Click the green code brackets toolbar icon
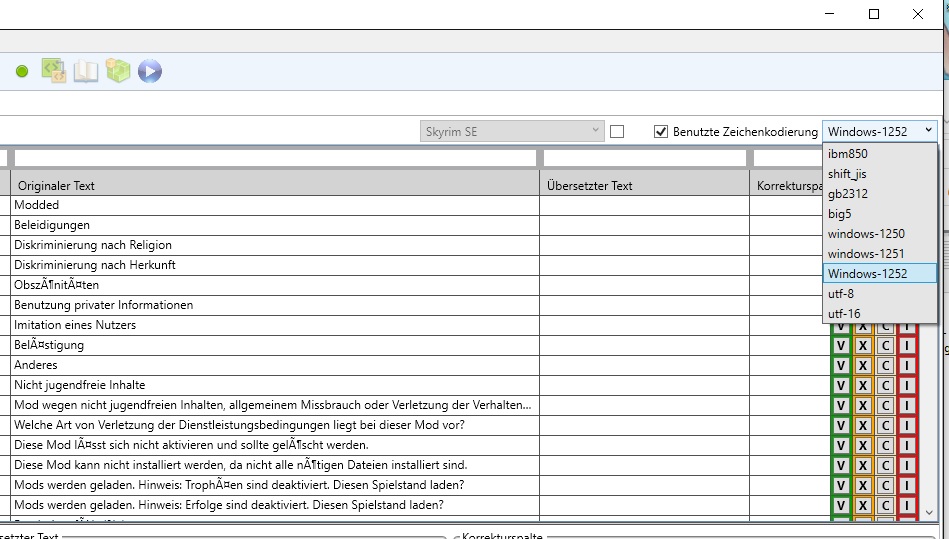Viewport: 949px width, 539px height. (53, 70)
